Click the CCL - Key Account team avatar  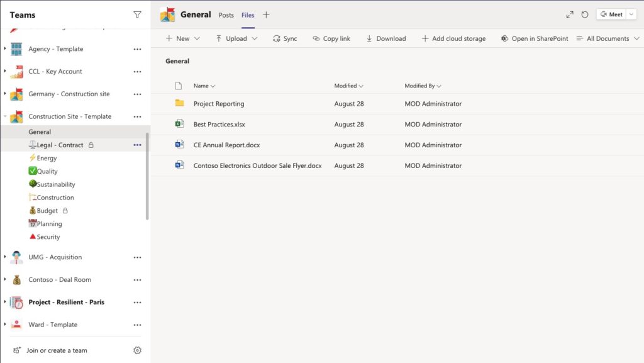[x=16, y=72]
